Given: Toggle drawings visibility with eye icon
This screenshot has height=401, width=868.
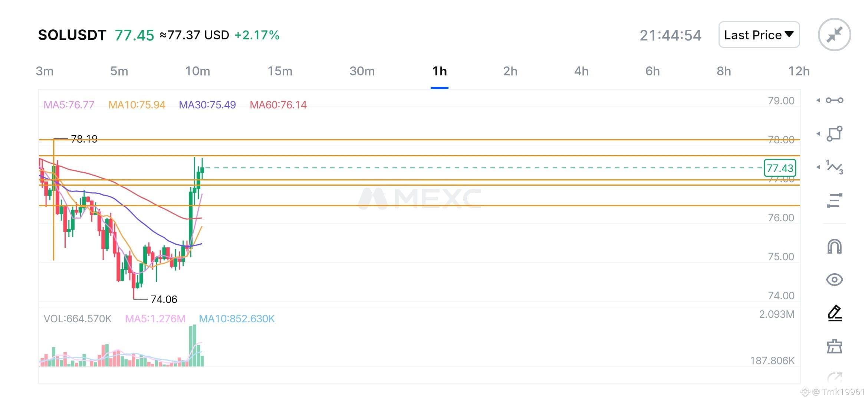Looking at the screenshot, I should tap(834, 280).
